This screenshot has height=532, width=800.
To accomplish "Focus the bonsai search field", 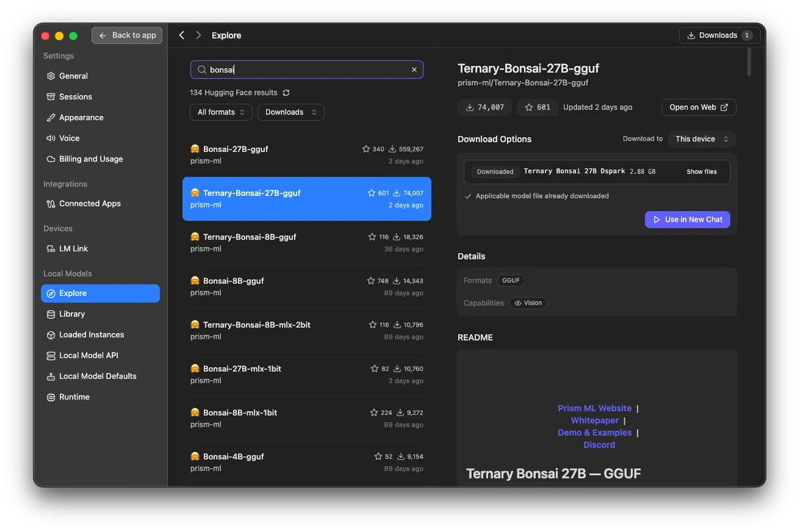I will pyautogui.click(x=307, y=69).
